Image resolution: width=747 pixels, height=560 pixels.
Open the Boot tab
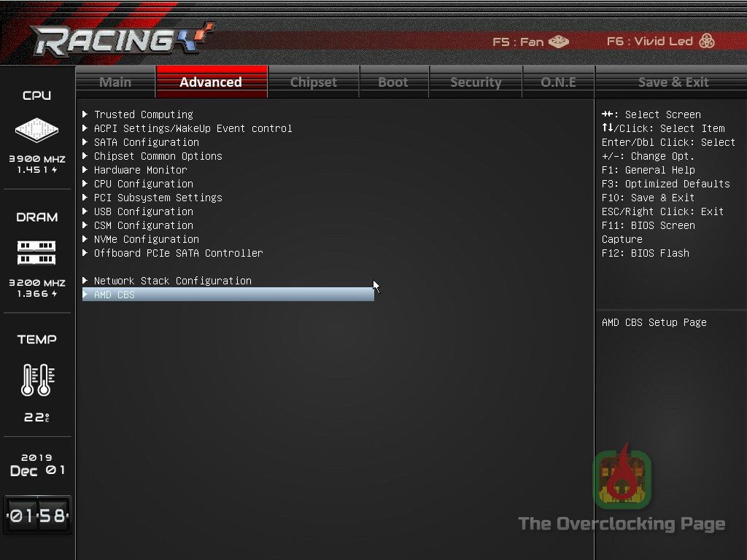coord(393,82)
